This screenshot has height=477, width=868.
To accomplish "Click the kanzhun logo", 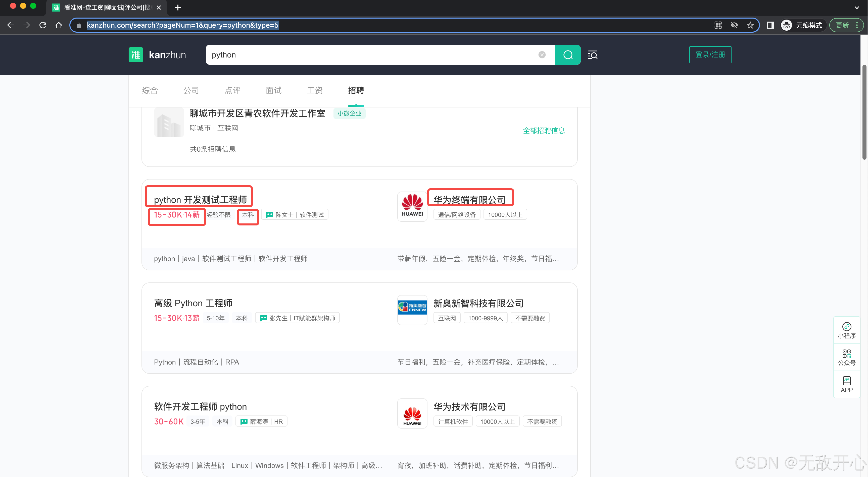I will 157,55.
